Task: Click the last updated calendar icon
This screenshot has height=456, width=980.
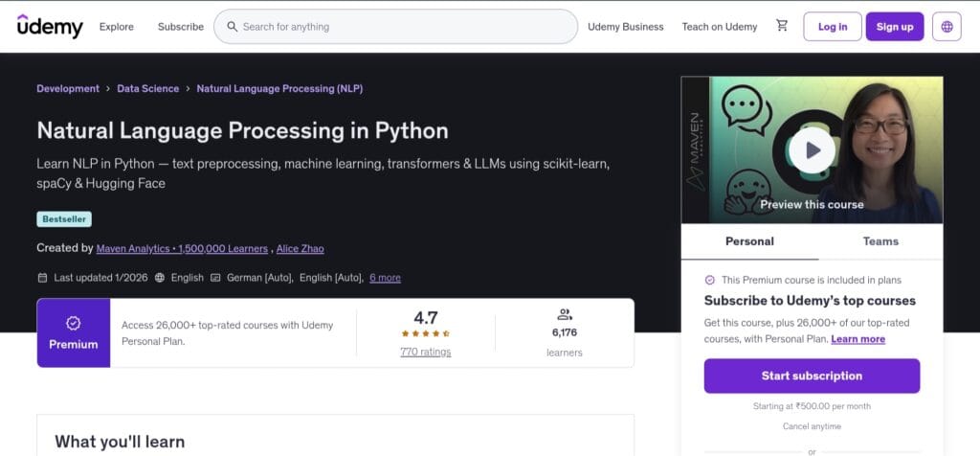Action: coord(42,278)
